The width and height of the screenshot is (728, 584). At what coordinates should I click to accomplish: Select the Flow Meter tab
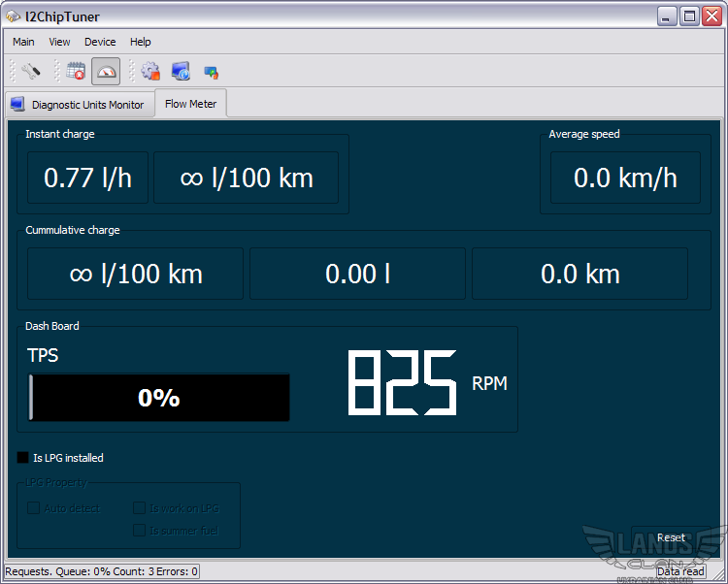pos(191,104)
